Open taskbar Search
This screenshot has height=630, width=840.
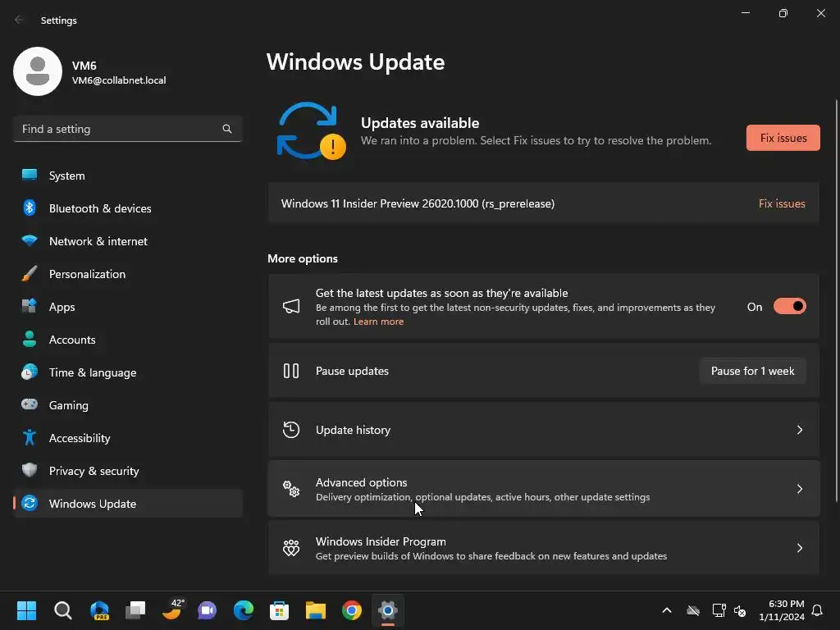62,610
